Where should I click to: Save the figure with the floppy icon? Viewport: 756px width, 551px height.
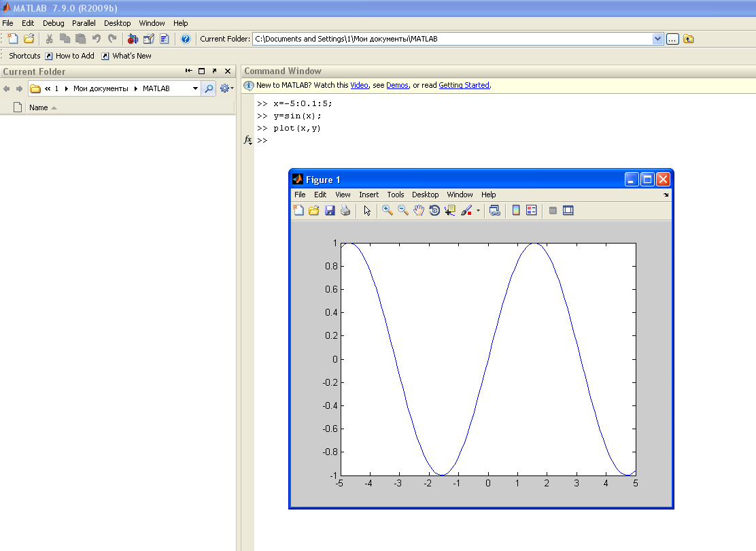coord(330,210)
